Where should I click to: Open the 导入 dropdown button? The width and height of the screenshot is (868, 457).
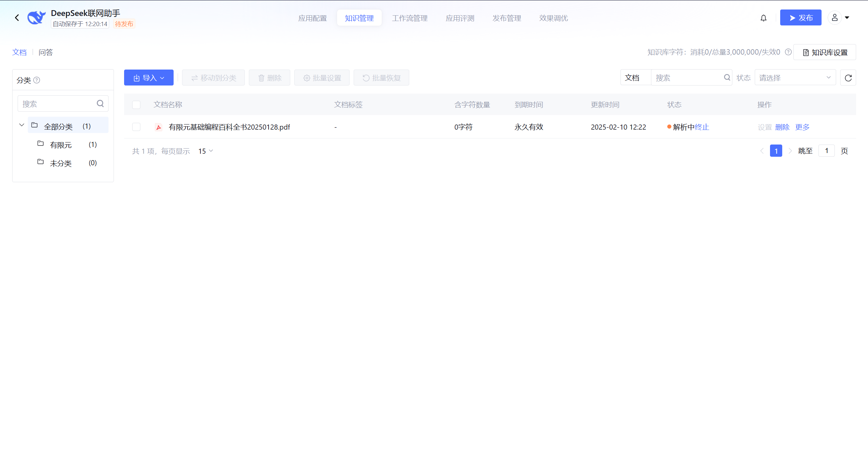click(x=149, y=78)
